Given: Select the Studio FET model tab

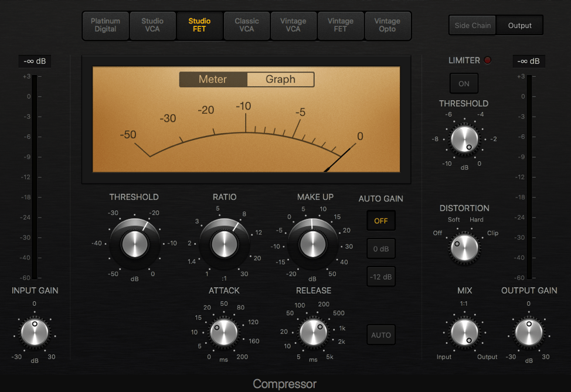Looking at the screenshot, I should pyautogui.click(x=199, y=25).
